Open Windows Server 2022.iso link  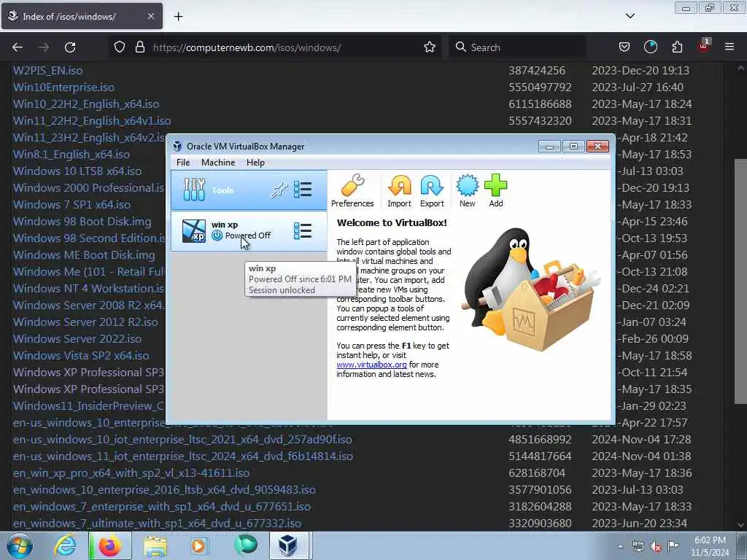[x=77, y=338]
